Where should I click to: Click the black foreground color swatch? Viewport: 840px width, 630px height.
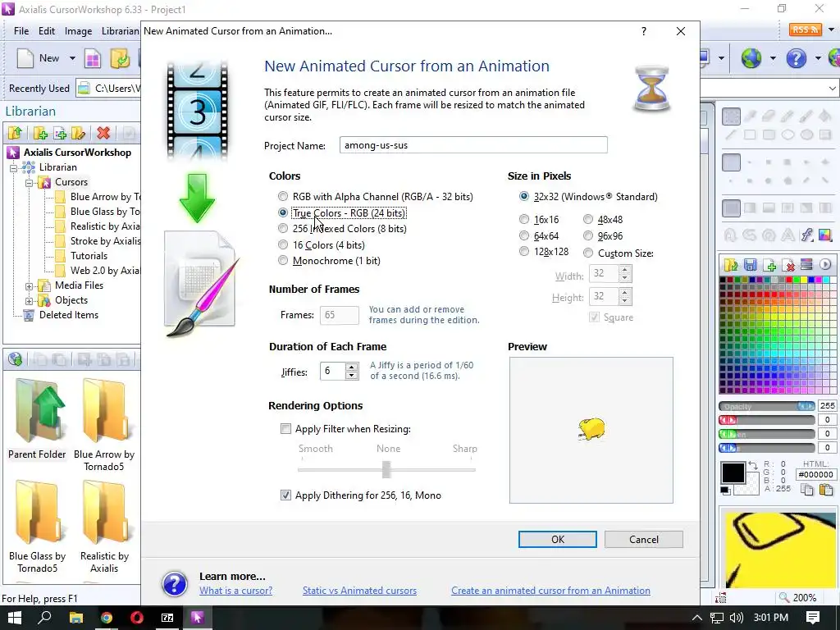pos(733,473)
